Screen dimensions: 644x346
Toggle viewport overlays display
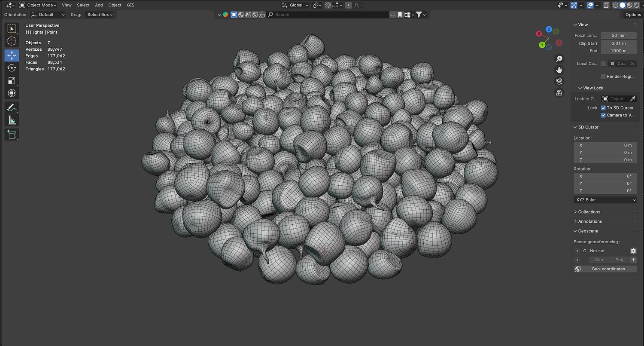pyautogui.click(x=590, y=5)
